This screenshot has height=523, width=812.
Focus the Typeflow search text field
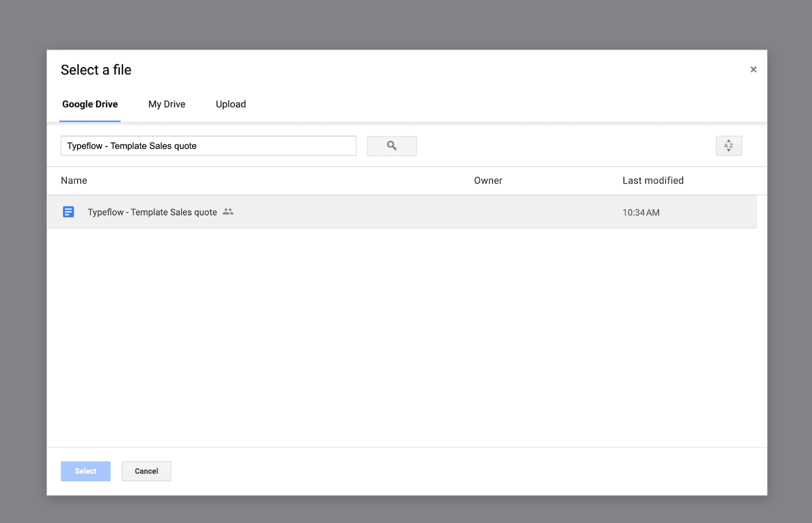208,146
